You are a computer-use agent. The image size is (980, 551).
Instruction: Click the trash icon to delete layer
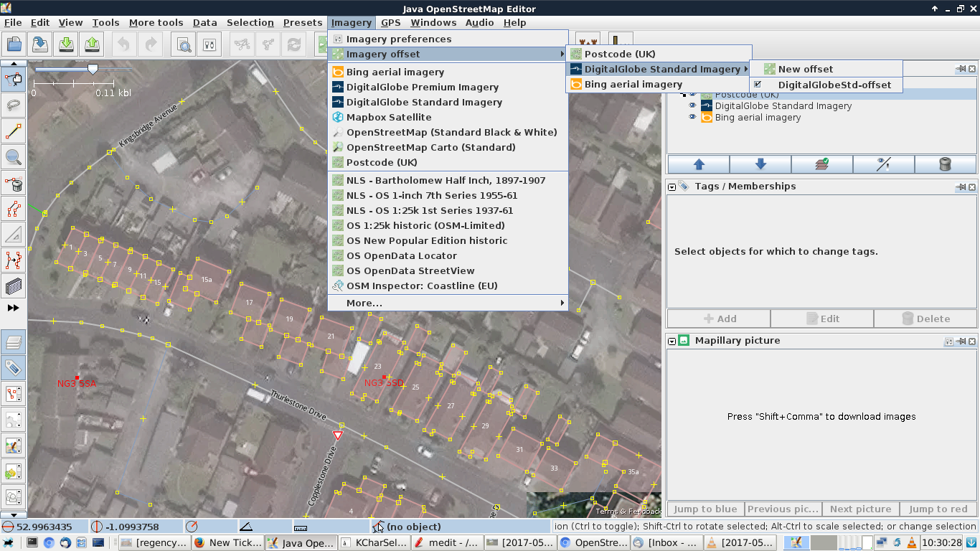[x=945, y=164]
